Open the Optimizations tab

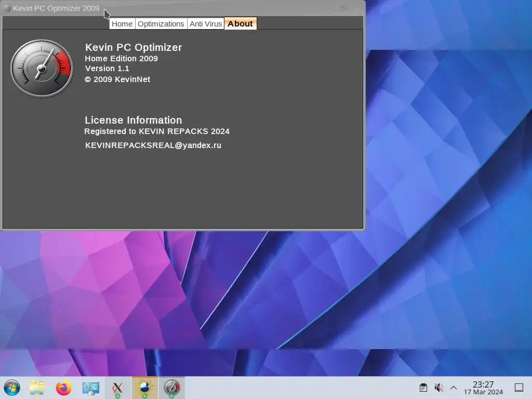coord(161,24)
